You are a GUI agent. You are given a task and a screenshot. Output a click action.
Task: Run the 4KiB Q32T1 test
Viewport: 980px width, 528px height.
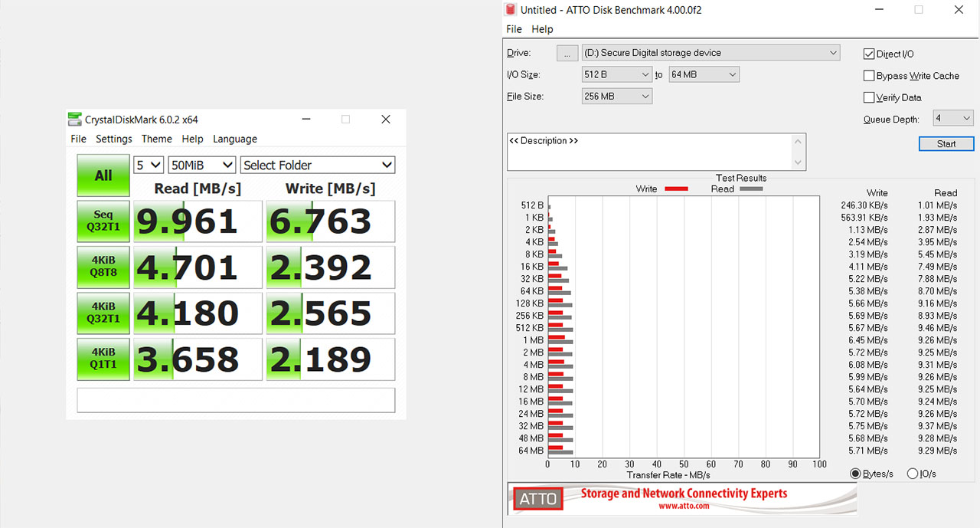[x=103, y=313]
